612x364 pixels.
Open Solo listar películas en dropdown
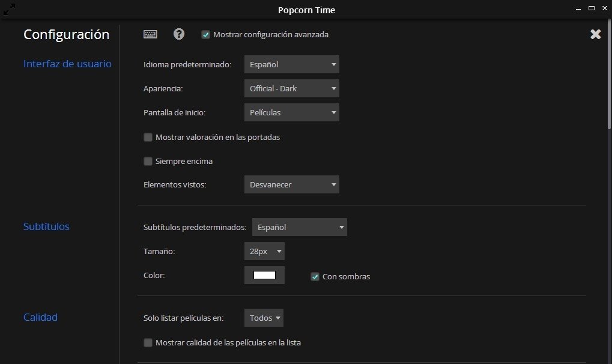264,318
